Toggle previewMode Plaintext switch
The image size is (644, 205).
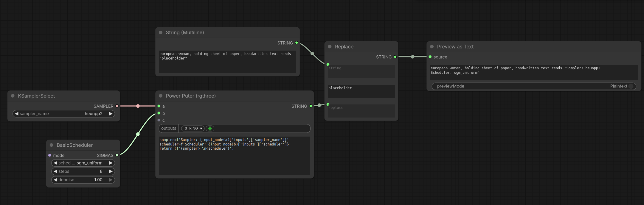(x=631, y=86)
